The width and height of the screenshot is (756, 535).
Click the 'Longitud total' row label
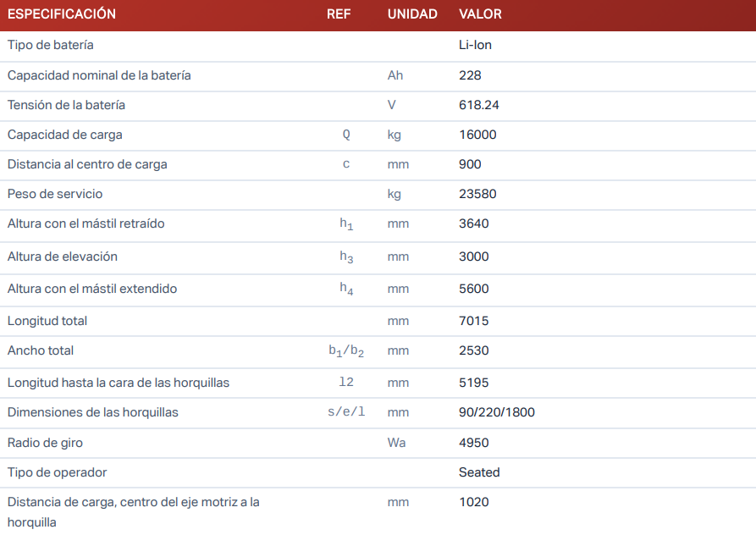[47, 321]
